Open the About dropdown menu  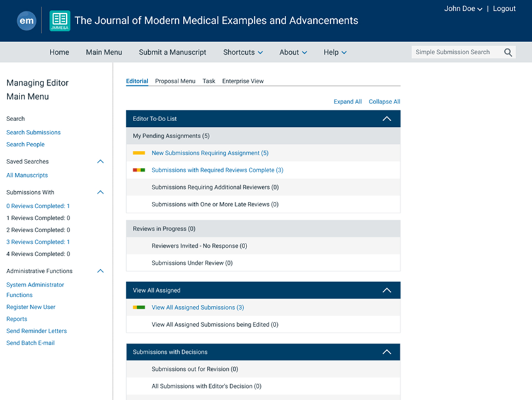tap(293, 52)
